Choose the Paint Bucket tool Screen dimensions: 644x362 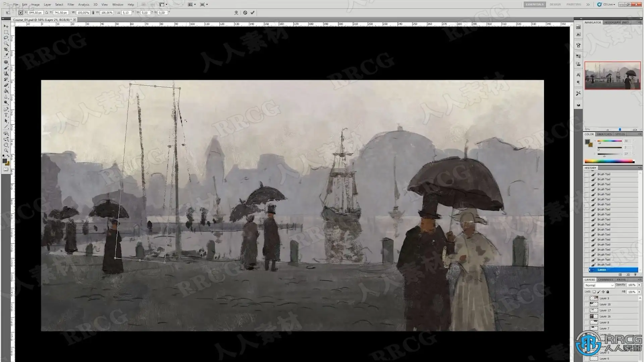[6, 91]
